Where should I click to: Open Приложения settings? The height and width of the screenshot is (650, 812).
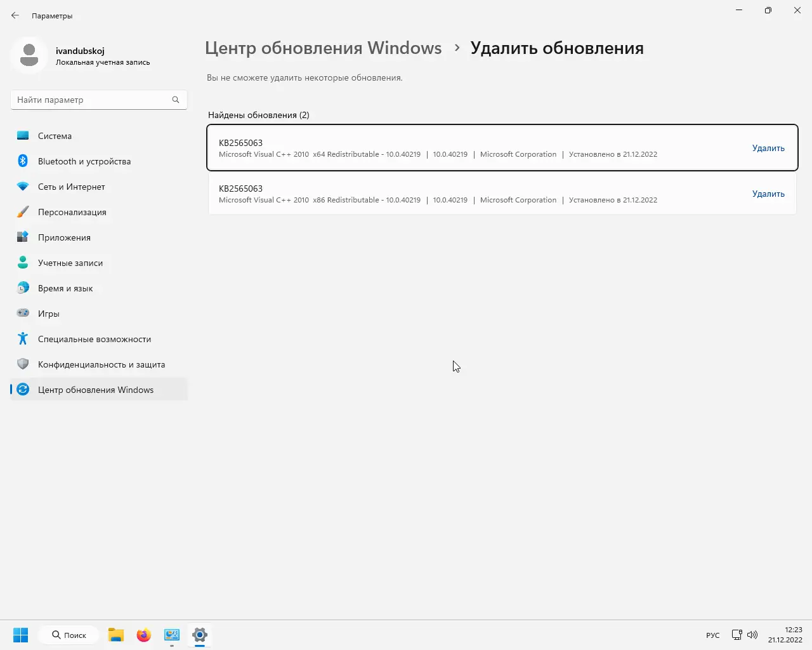click(x=99, y=237)
